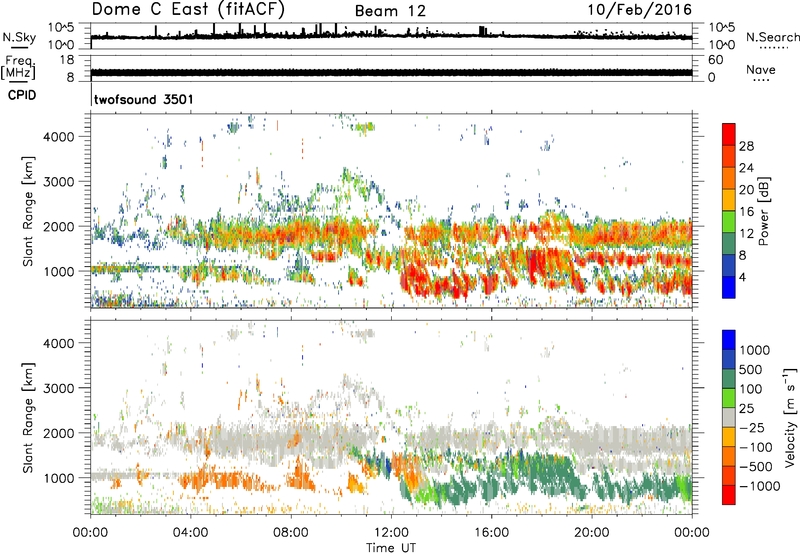This screenshot has width=800, height=554.
Task: Click the '08:00' time axis tick label
Action: point(291,533)
